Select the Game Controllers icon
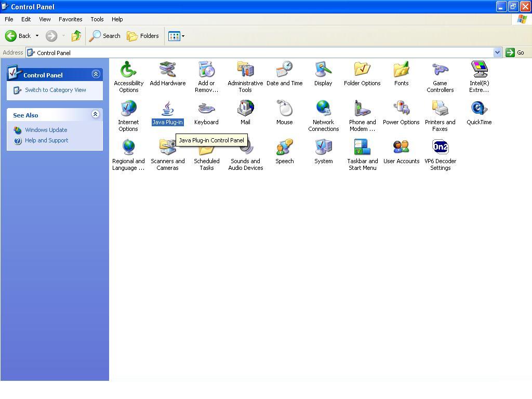Viewport: 532px width, 399px height. pos(440,70)
